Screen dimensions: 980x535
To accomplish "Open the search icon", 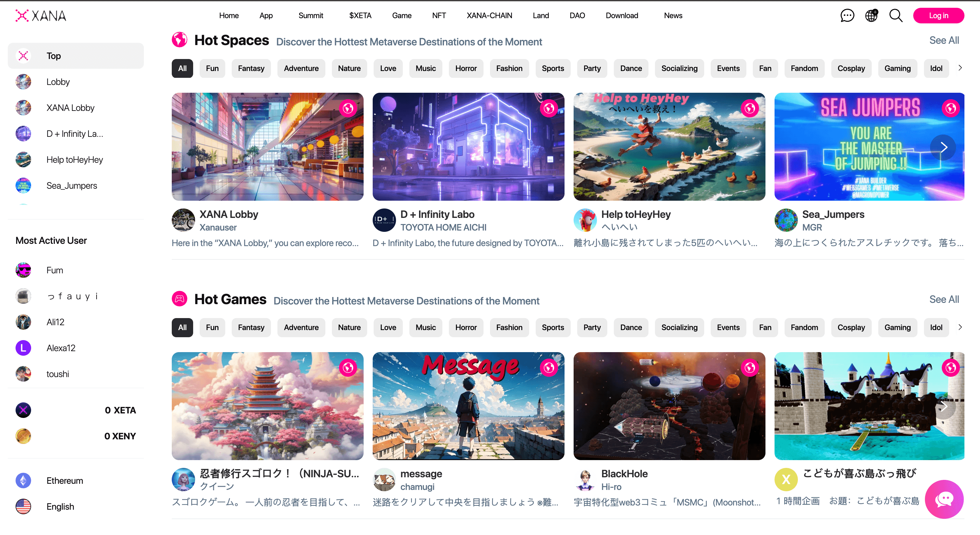I will point(895,16).
